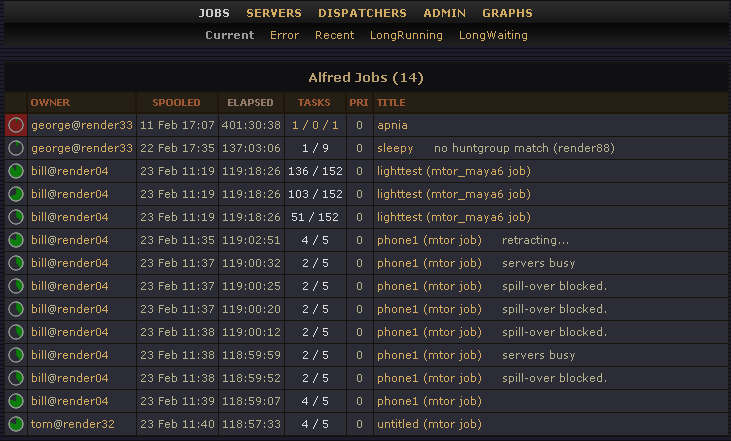The width and height of the screenshot is (731, 441).
Task: Click status icon of lighttest job with 136 / 152 tasks
Action: pos(15,171)
